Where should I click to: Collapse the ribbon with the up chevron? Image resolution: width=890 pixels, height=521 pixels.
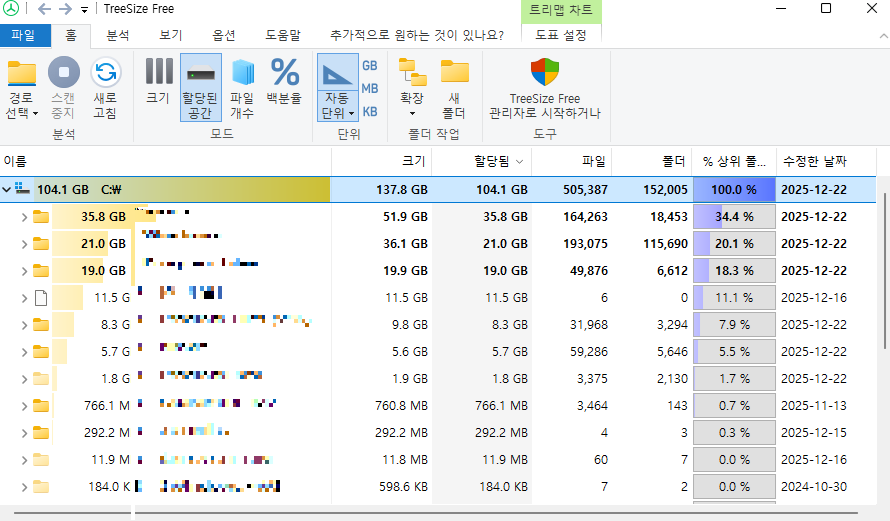point(883,36)
